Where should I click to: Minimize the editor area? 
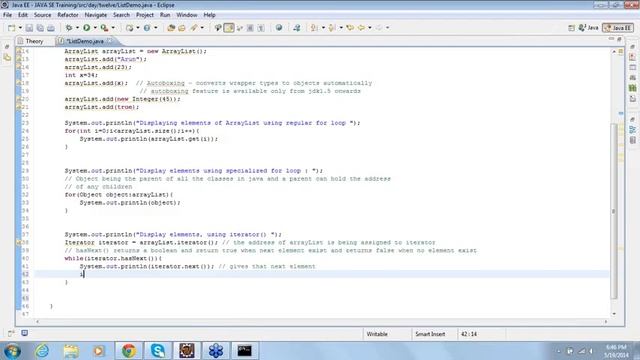point(611,39)
